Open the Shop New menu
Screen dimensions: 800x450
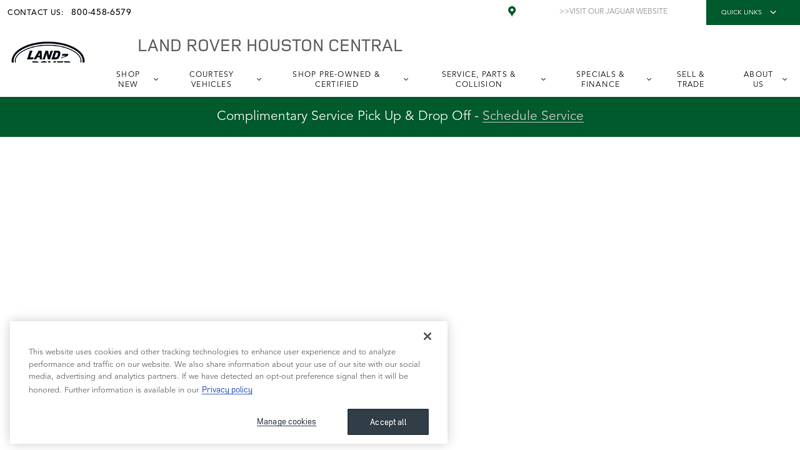pos(128,79)
